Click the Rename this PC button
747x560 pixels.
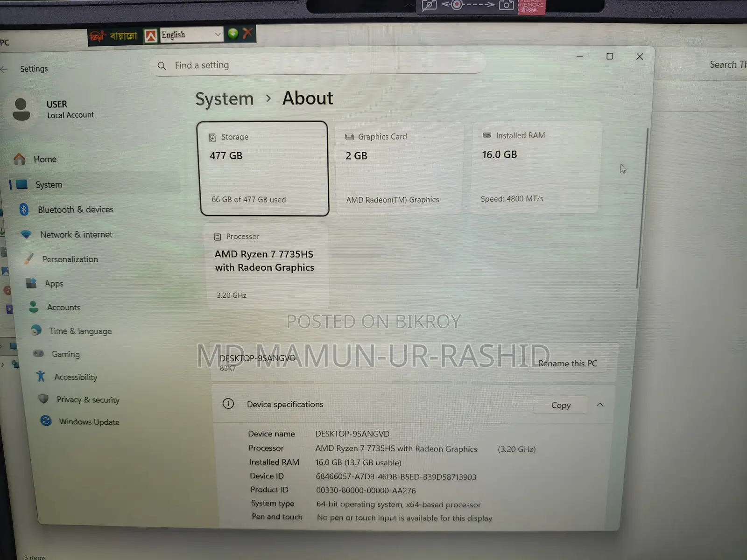click(568, 363)
